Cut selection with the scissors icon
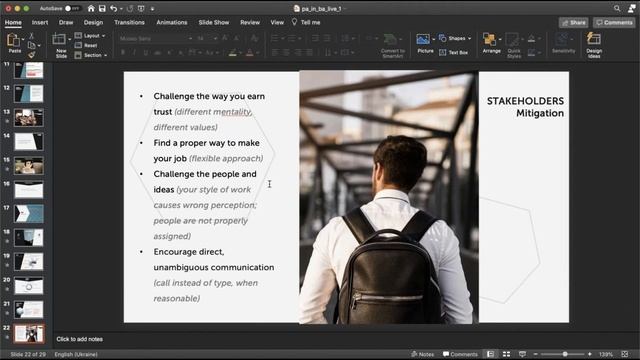Image resolution: width=640 pixels, height=360 pixels. point(31,36)
